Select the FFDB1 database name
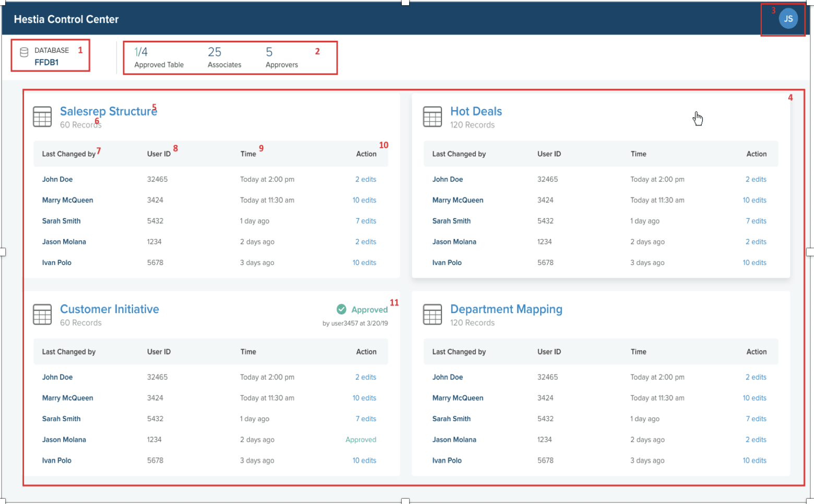814x504 pixels. tap(46, 62)
